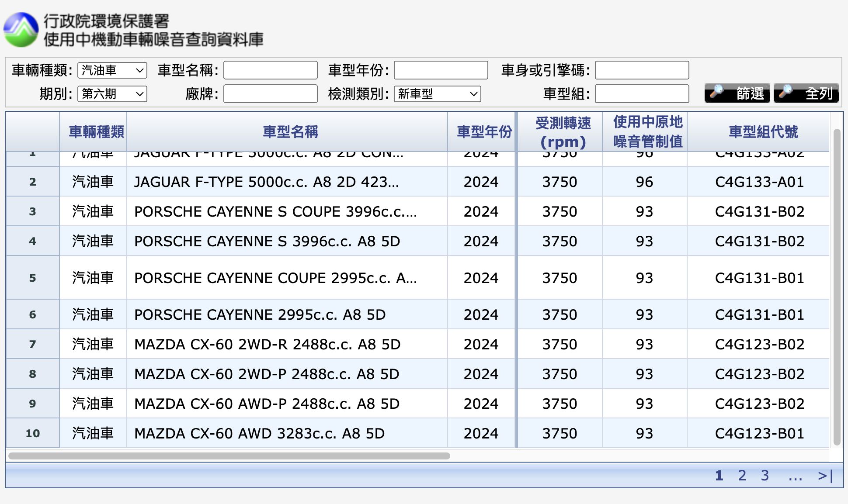The width and height of the screenshot is (848, 504).
Task: Focus the 車型組 input field
Action: click(642, 94)
